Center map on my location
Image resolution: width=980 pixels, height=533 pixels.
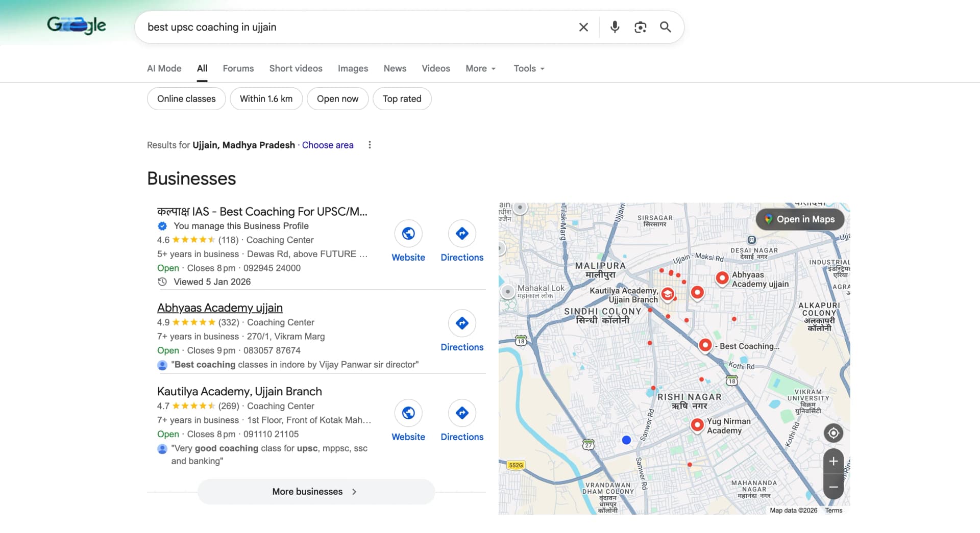click(x=834, y=433)
